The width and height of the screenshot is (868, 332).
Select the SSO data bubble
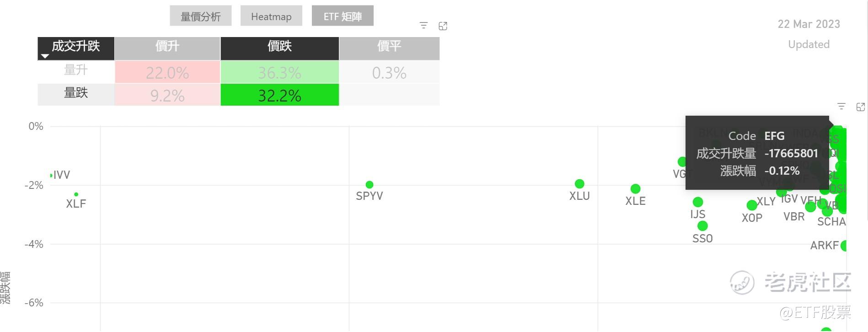pyautogui.click(x=702, y=226)
